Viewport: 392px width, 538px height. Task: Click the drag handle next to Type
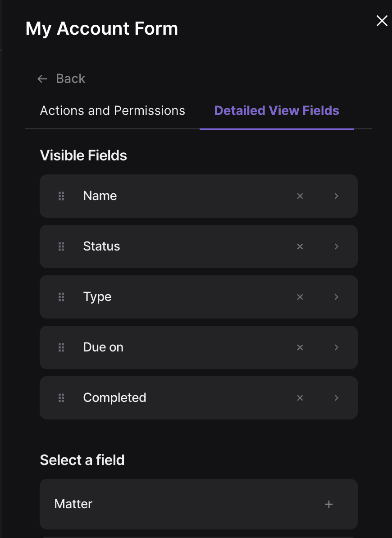[x=61, y=297]
